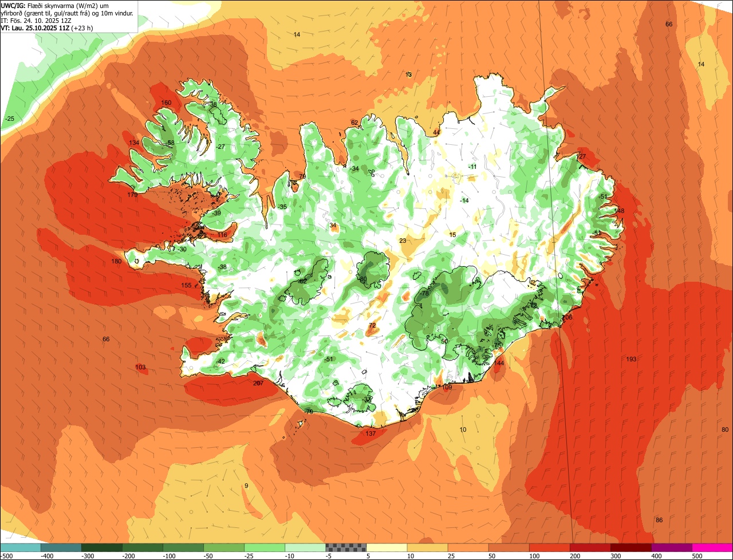
Task: Select the value 76 on the northwest coast
Action: [302, 176]
